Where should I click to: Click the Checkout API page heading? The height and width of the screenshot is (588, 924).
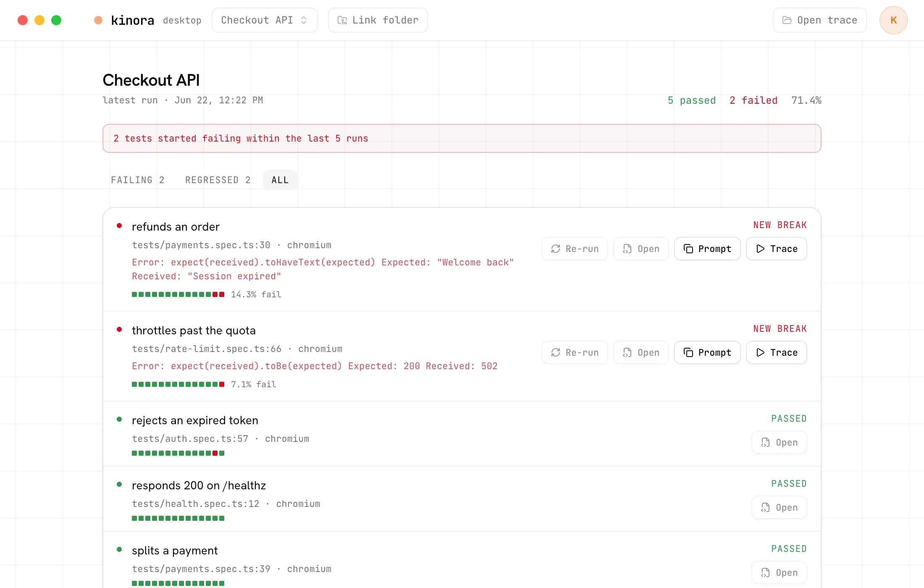click(x=151, y=80)
